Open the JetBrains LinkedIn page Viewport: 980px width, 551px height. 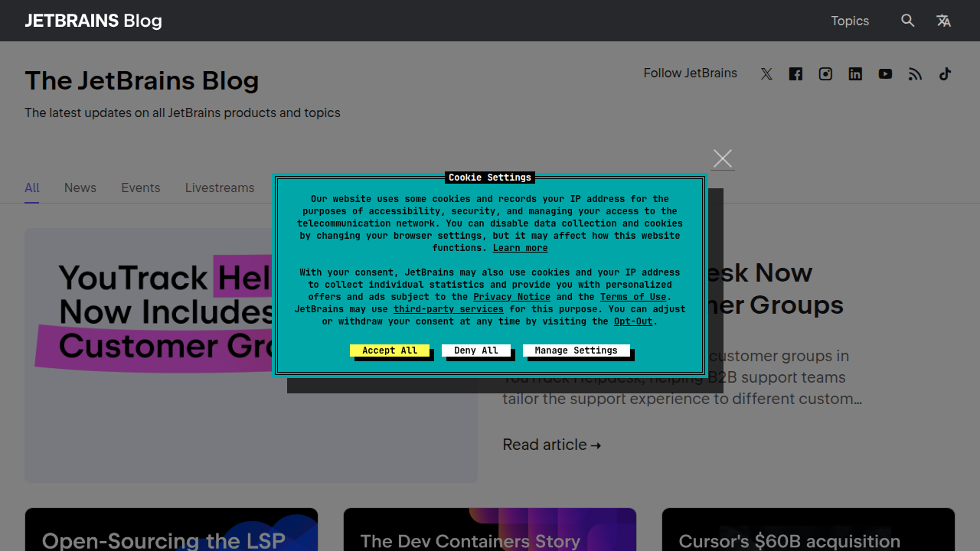(855, 74)
